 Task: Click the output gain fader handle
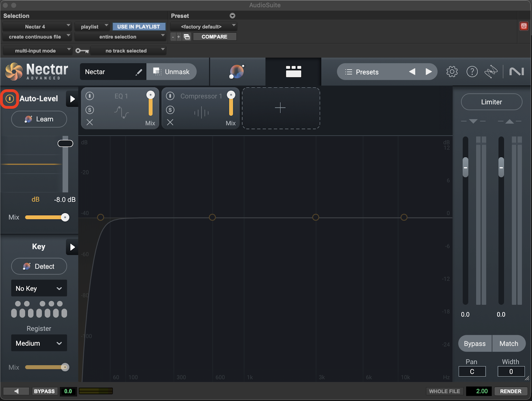pyautogui.click(x=501, y=167)
